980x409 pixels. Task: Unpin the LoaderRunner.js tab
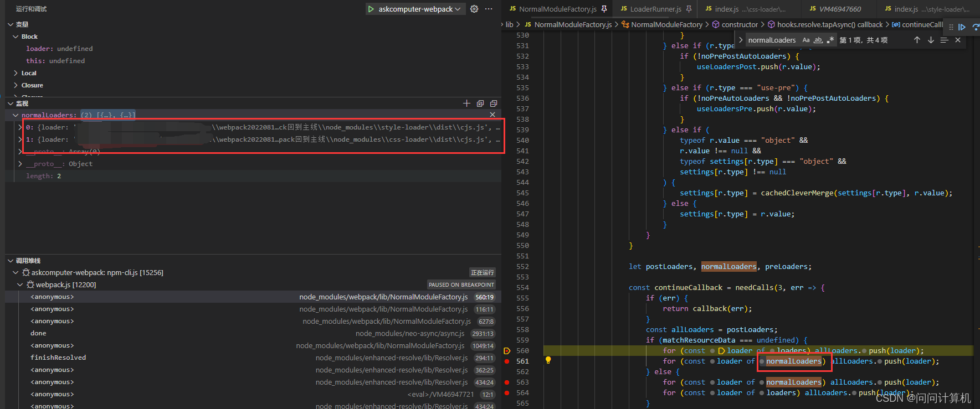click(x=689, y=9)
